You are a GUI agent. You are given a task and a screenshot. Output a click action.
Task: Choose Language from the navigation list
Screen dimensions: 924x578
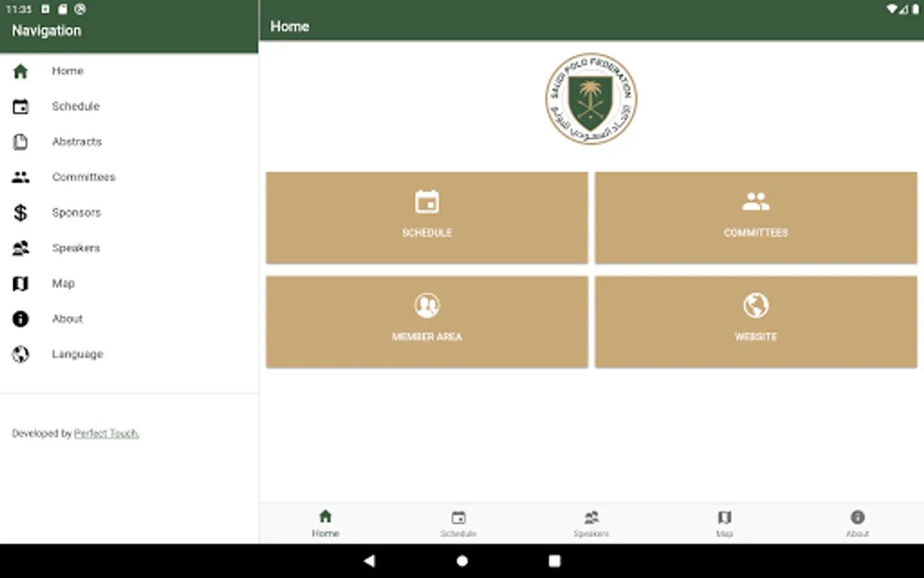coord(129,354)
